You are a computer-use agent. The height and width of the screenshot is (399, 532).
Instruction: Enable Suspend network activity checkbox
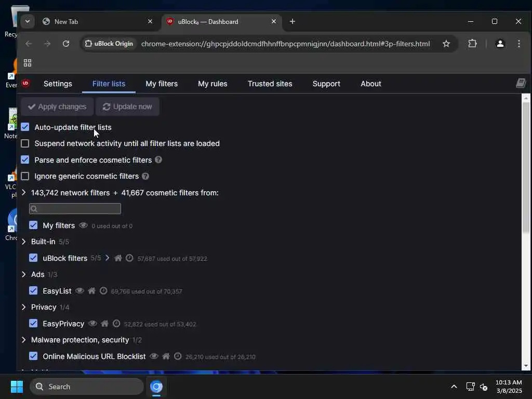(25, 143)
